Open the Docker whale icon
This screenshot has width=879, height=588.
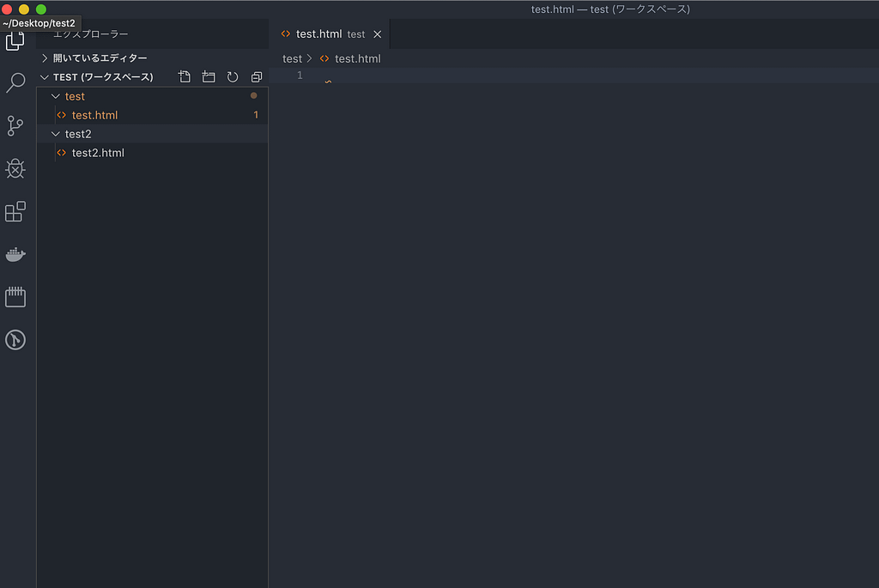pos(15,254)
